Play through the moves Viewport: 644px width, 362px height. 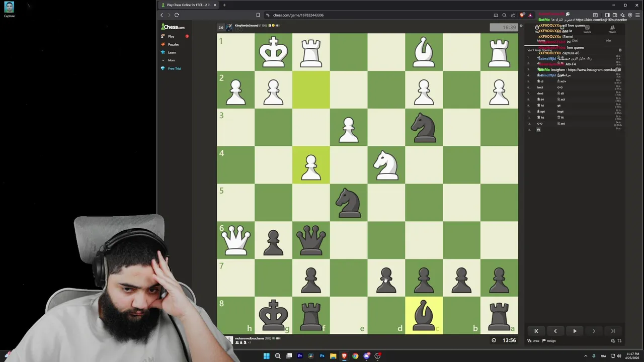pyautogui.click(x=575, y=331)
